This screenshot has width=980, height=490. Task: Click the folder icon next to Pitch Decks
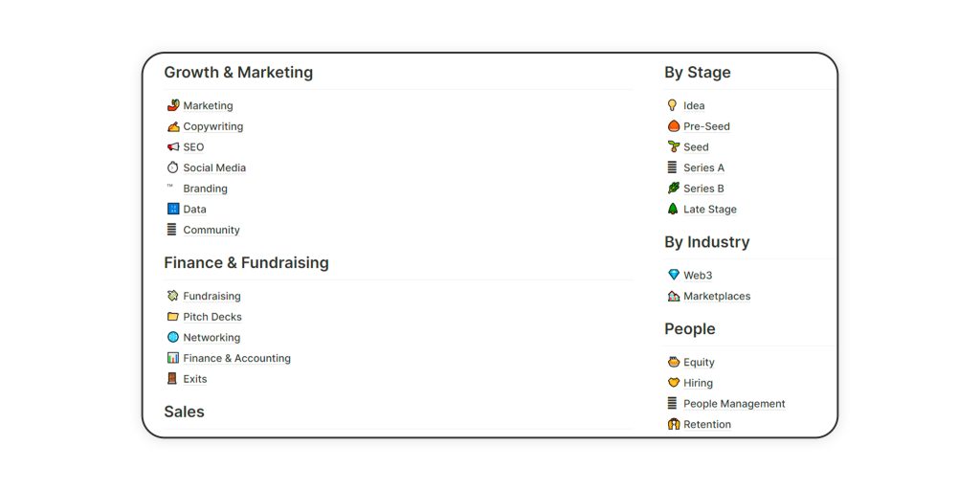click(173, 316)
